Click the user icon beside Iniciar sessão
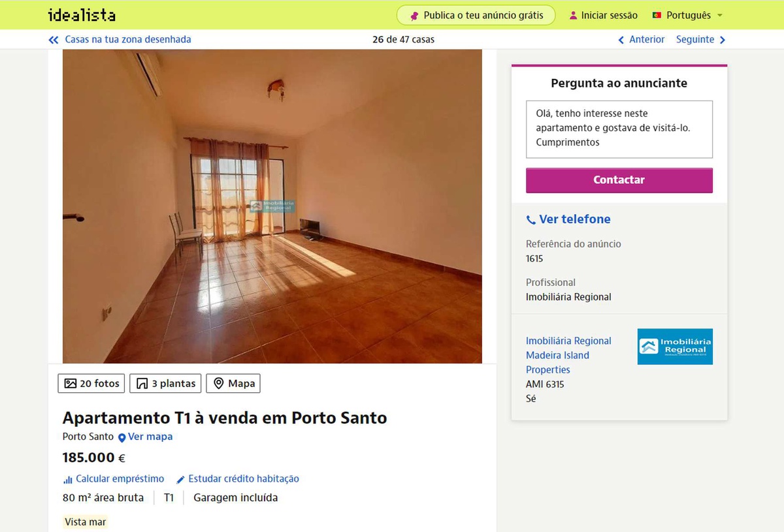 pyautogui.click(x=574, y=15)
